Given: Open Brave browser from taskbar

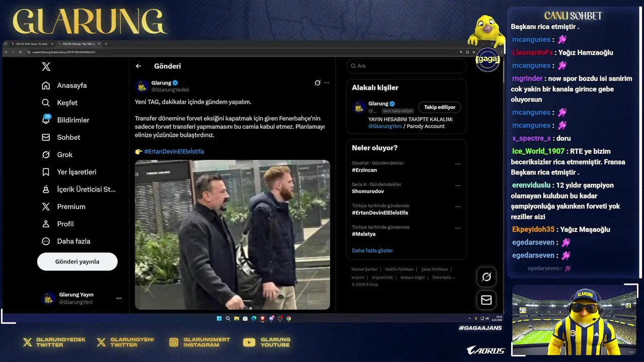Looking at the screenshot, I should (263, 318).
